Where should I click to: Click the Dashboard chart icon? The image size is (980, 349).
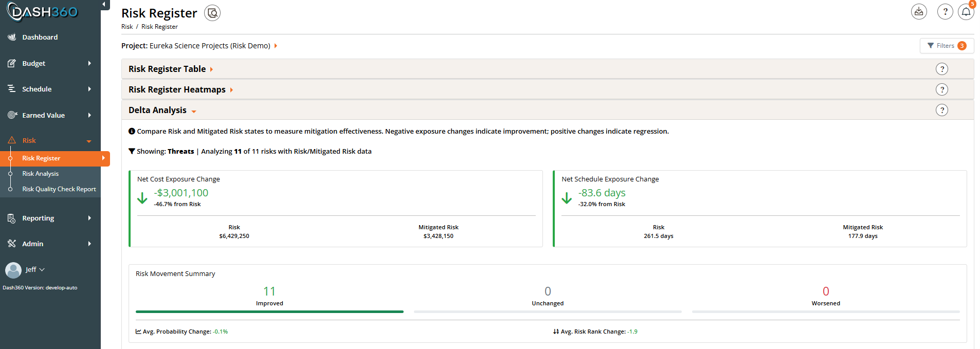[x=12, y=37]
